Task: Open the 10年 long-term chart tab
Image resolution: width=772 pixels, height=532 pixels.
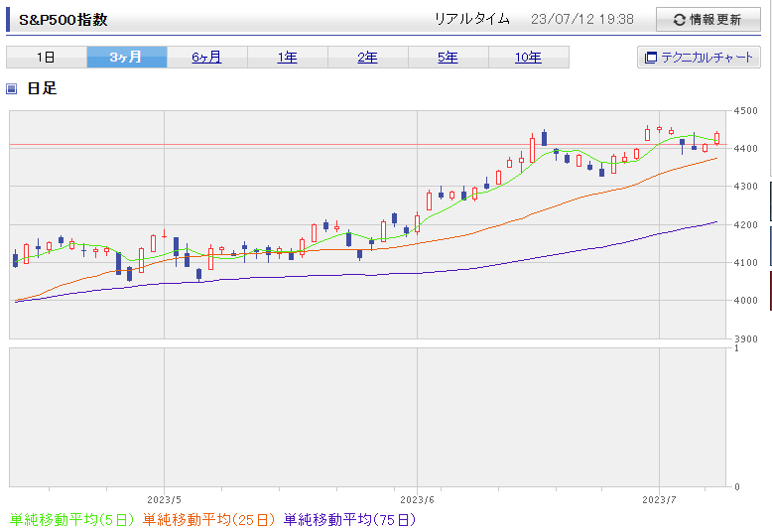Action: point(528,58)
